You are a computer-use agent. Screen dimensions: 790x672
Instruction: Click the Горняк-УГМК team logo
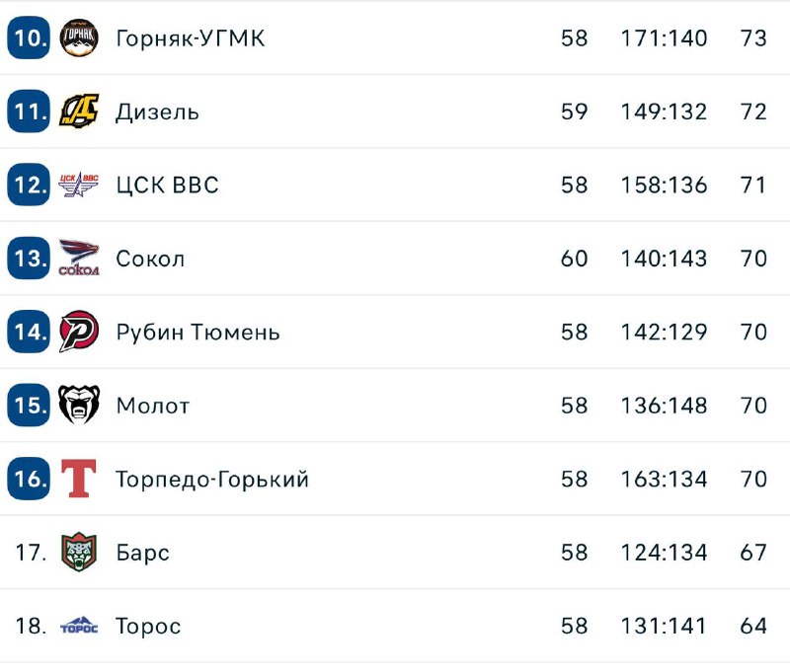pos(79,38)
